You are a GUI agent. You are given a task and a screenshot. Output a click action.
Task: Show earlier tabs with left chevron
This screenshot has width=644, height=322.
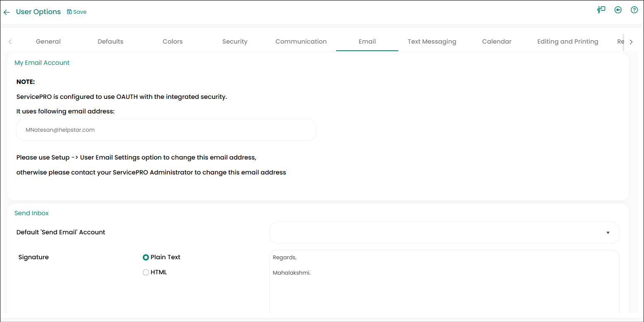pyautogui.click(x=10, y=42)
